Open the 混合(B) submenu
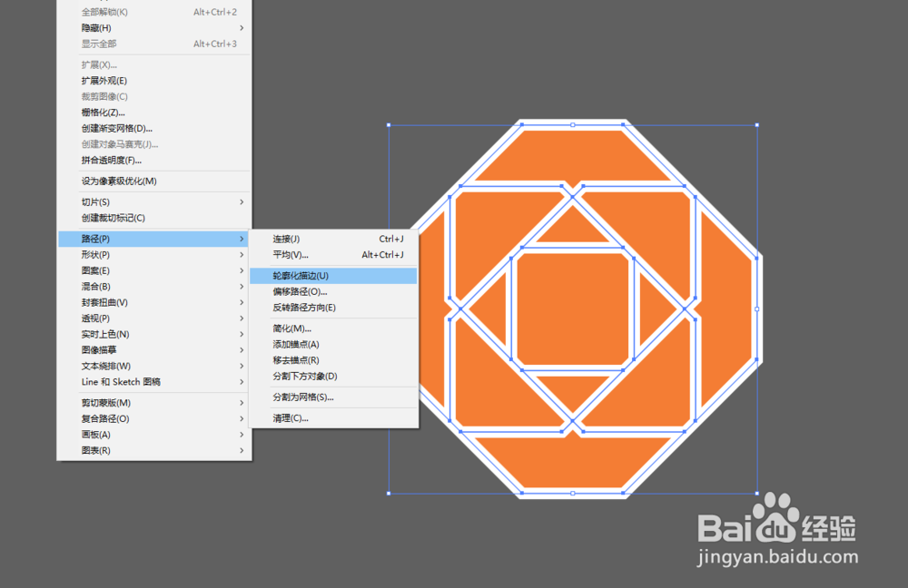The width and height of the screenshot is (908, 588). tap(154, 287)
